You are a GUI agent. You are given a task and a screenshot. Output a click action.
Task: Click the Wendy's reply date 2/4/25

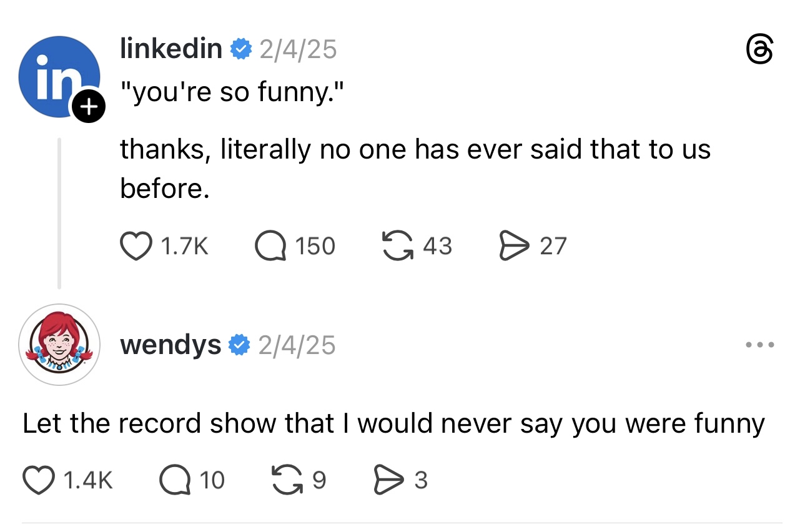297,345
